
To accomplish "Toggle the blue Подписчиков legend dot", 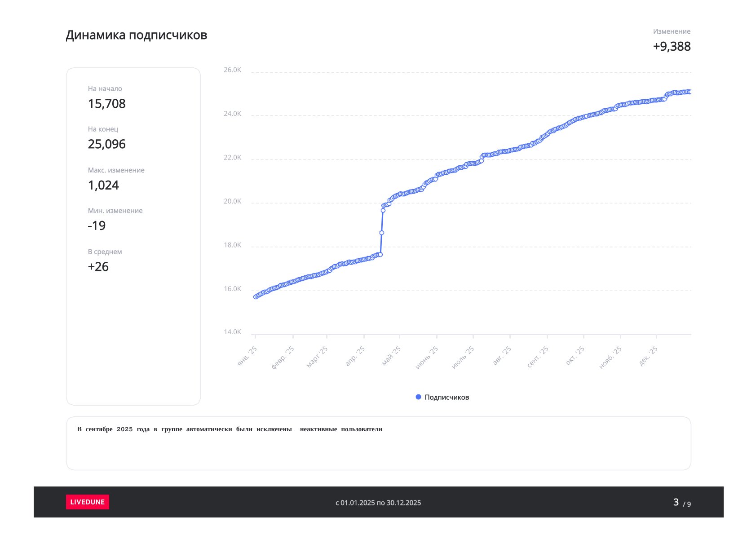I will point(418,397).
